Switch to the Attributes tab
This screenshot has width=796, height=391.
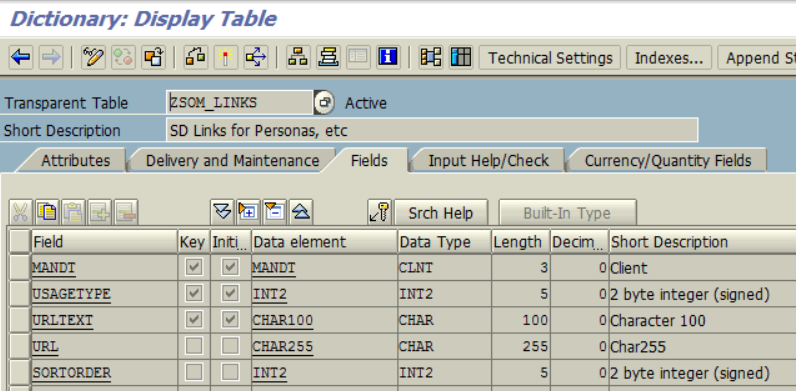(75, 161)
